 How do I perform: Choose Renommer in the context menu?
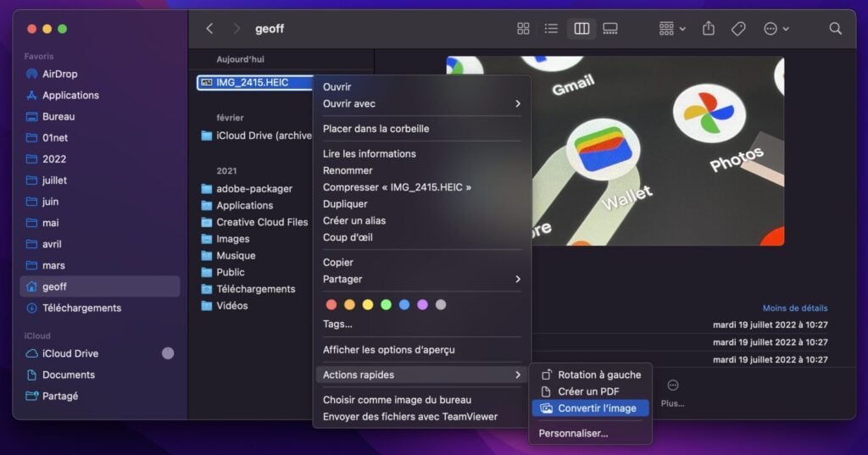(422, 170)
